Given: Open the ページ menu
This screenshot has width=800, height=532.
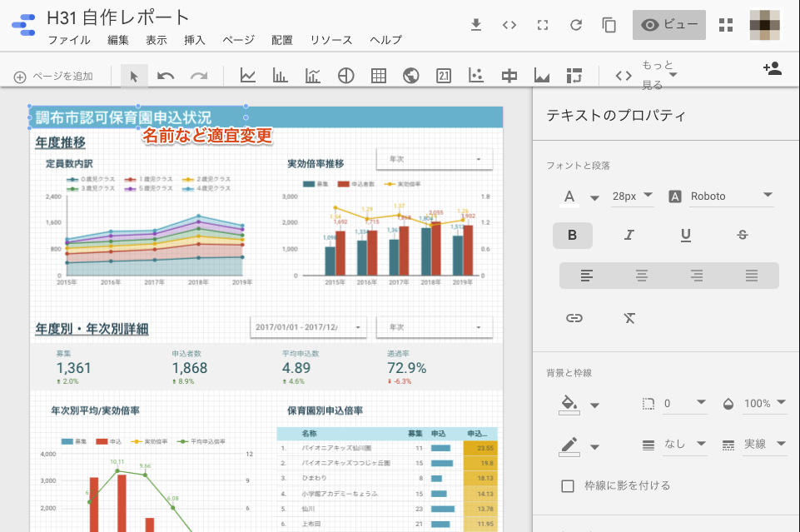Looking at the screenshot, I should (x=239, y=40).
